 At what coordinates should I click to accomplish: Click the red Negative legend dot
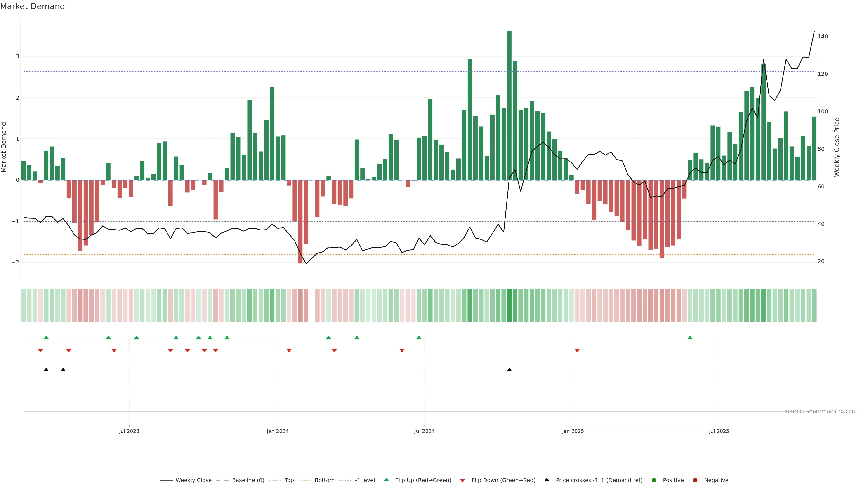point(695,480)
